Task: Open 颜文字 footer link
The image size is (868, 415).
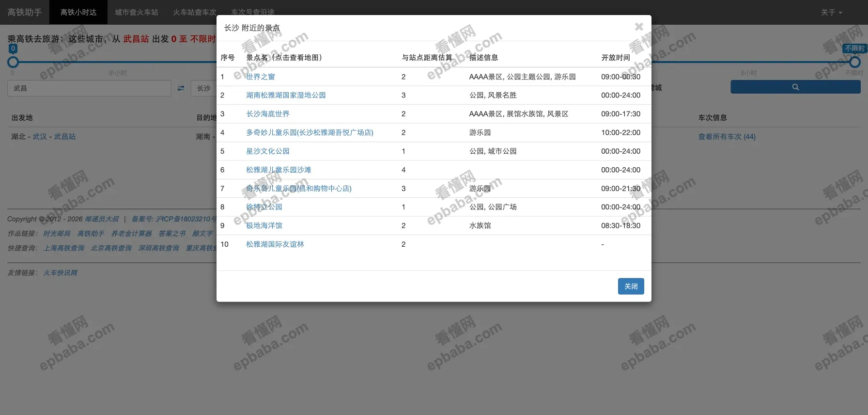Action: [x=202, y=234]
